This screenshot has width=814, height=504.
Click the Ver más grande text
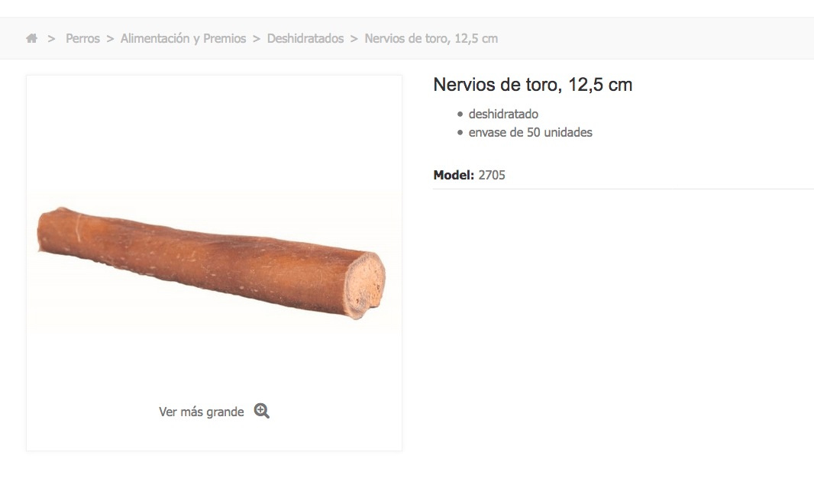pyautogui.click(x=202, y=412)
